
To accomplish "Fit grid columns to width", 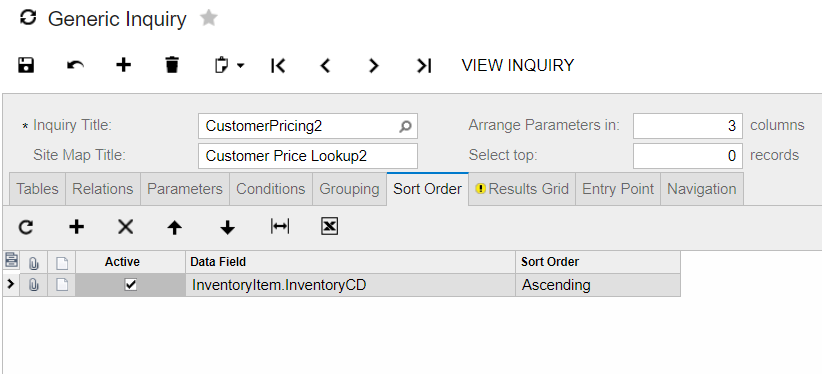I will coord(280,226).
